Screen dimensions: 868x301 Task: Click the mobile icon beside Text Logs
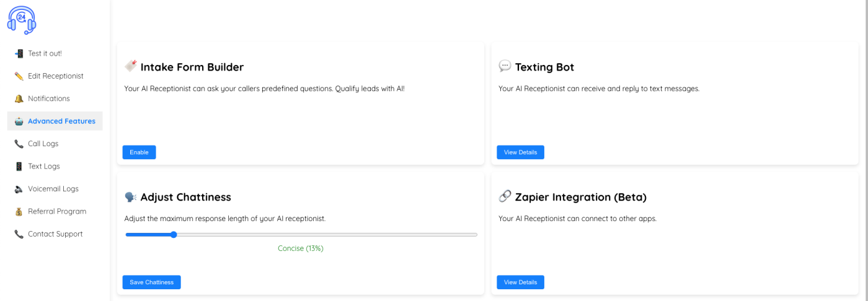(19, 167)
